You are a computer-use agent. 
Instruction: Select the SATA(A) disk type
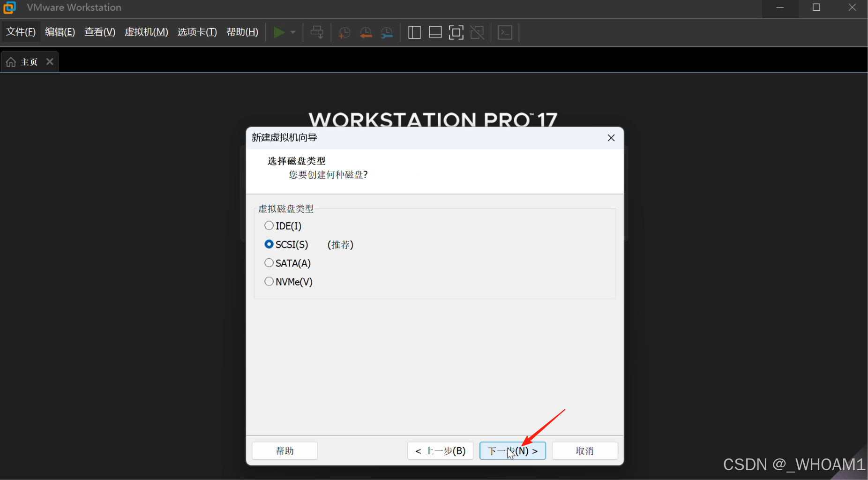tap(288, 263)
